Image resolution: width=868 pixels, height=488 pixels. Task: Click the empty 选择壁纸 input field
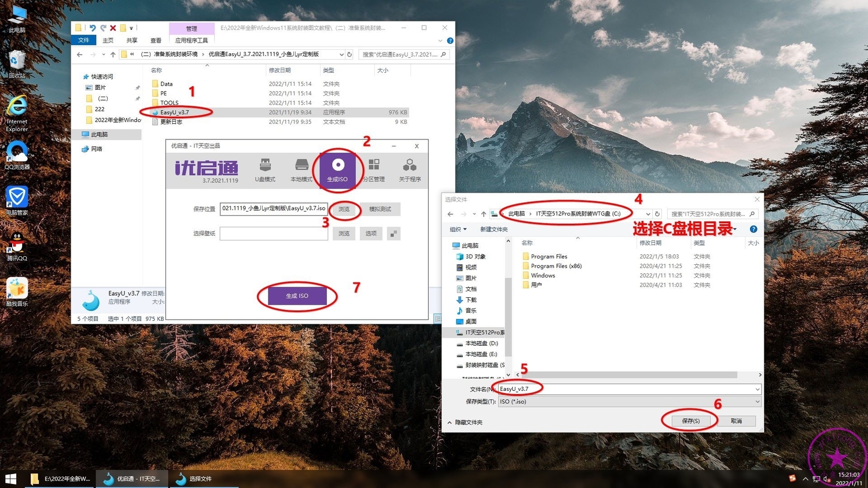pos(274,233)
